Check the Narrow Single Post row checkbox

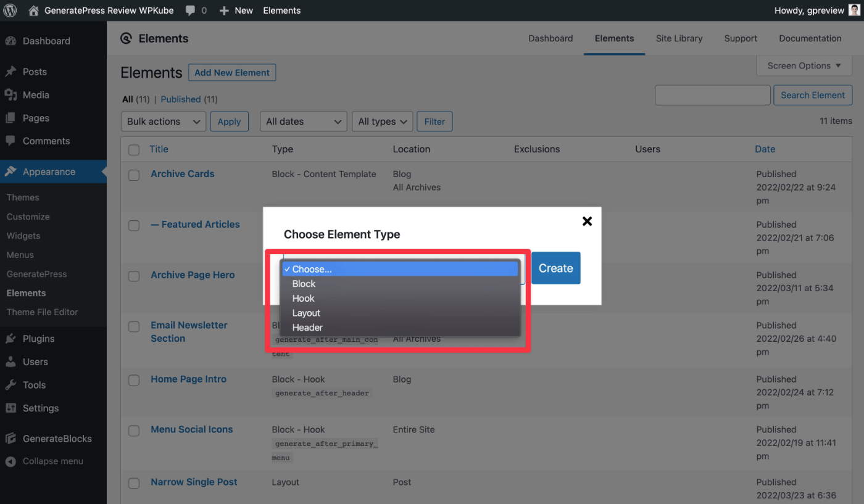pyautogui.click(x=134, y=483)
